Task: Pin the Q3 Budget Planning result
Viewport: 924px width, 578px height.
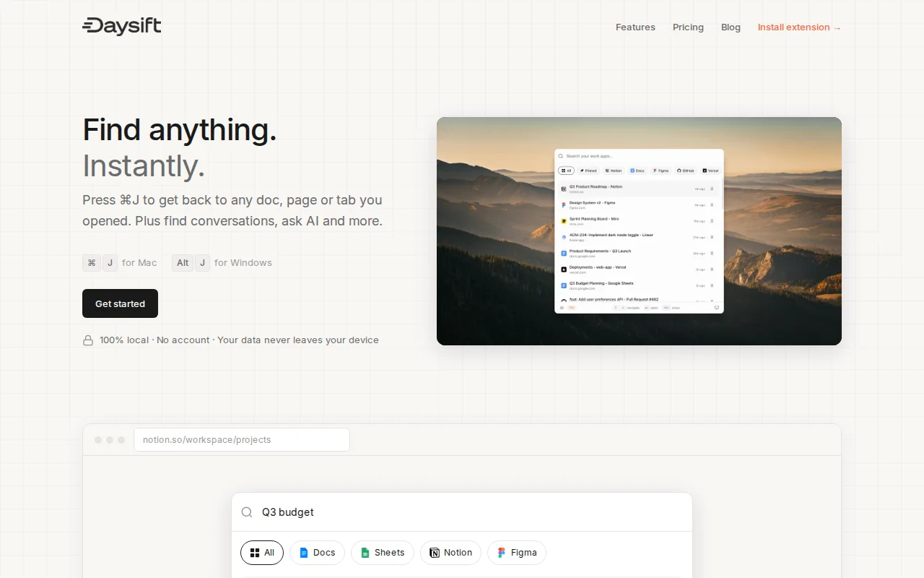Action: coord(712,285)
